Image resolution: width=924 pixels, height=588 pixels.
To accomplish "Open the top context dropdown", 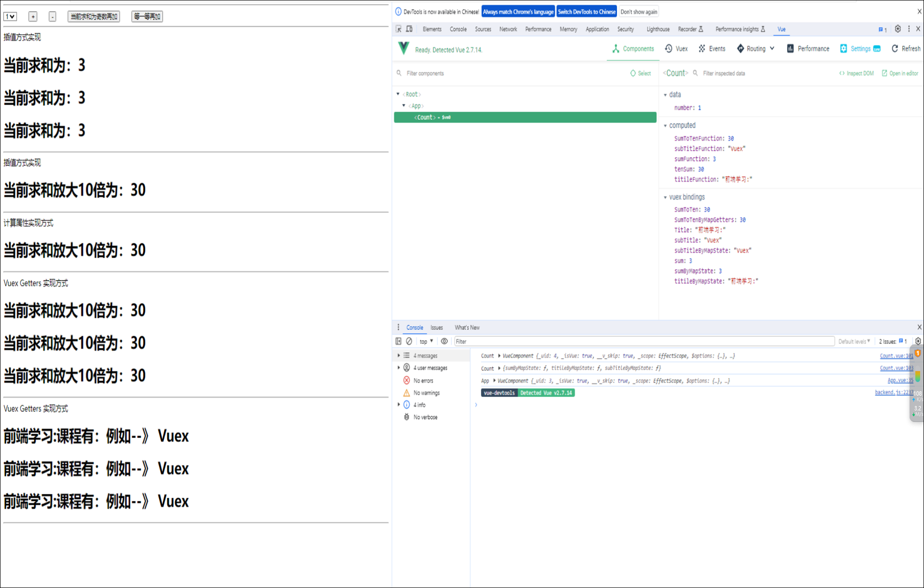I will tap(426, 341).
